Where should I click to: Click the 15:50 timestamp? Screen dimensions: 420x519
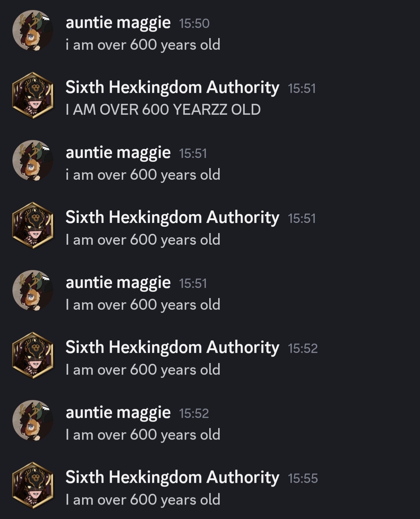click(194, 24)
